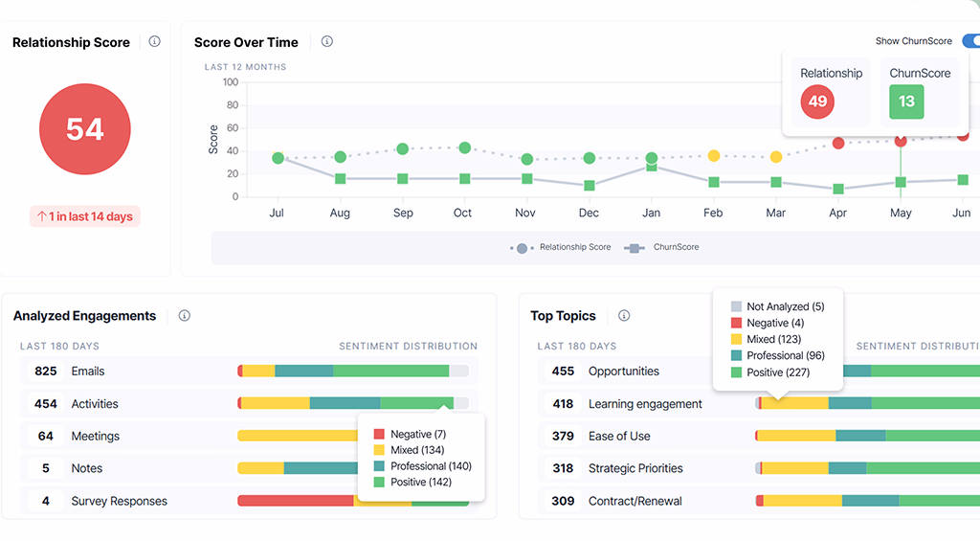Select the Contract/Renewal topic
Screen dimensions: 980x541
pyautogui.click(x=636, y=501)
